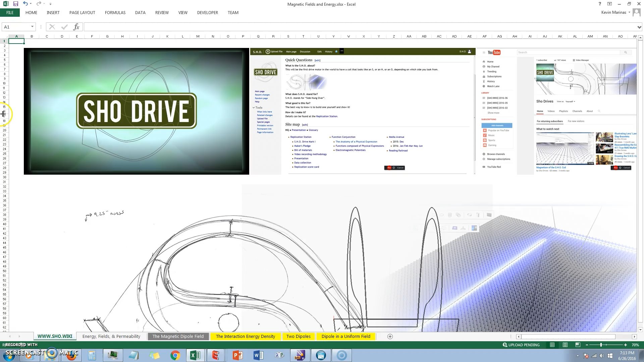The width and height of the screenshot is (644, 362).
Task: Open Customize Quick Access Toolbar dropdown
Action: coord(50,4)
